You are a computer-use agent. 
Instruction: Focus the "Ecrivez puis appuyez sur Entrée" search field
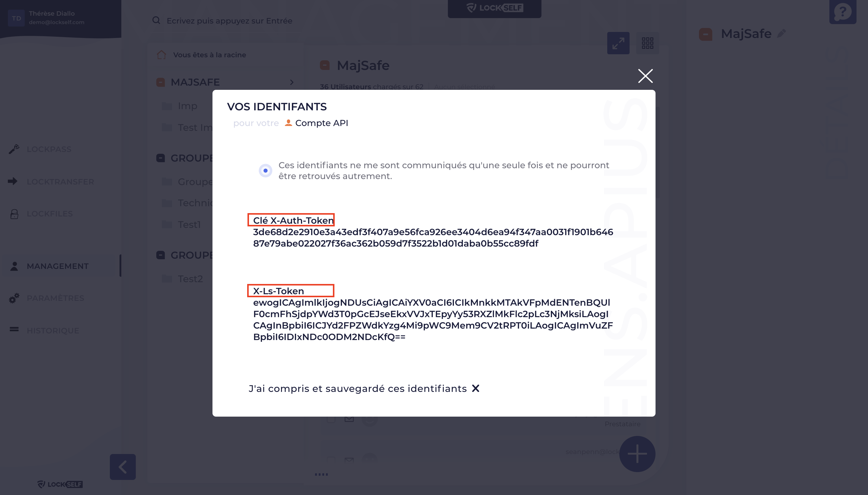click(229, 21)
